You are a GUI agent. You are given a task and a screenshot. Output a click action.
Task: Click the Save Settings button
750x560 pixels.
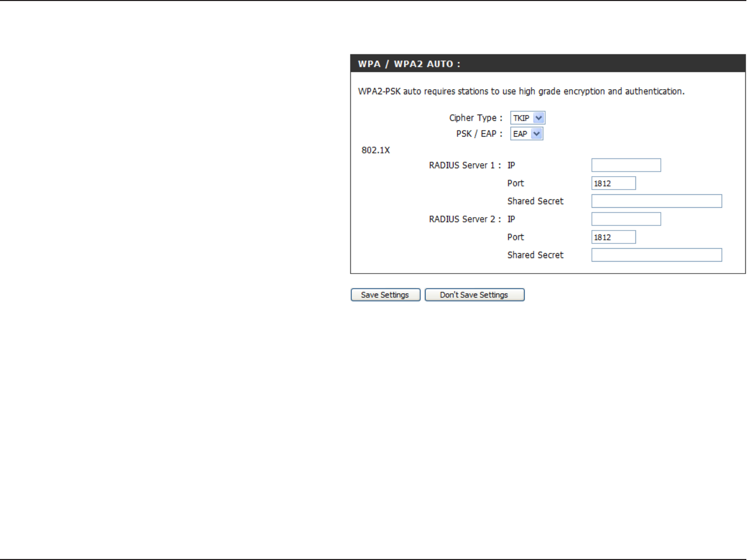385,295
